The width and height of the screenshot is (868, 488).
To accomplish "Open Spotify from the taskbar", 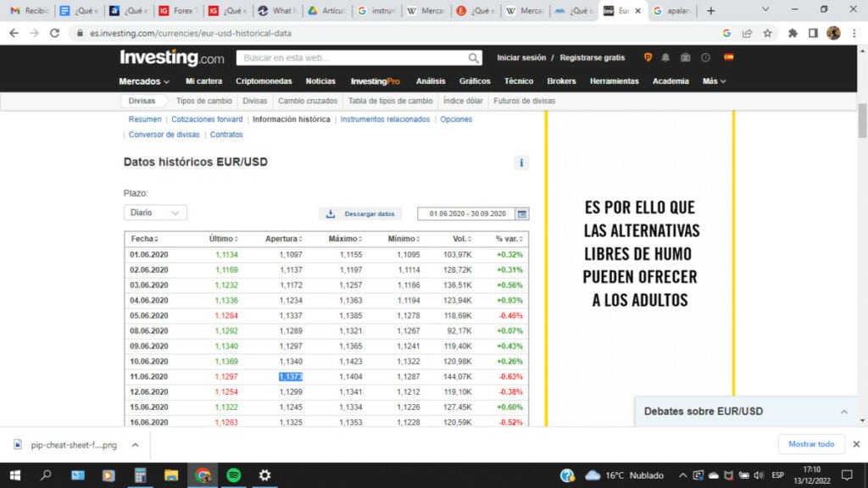I will pyautogui.click(x=234, y=475).
